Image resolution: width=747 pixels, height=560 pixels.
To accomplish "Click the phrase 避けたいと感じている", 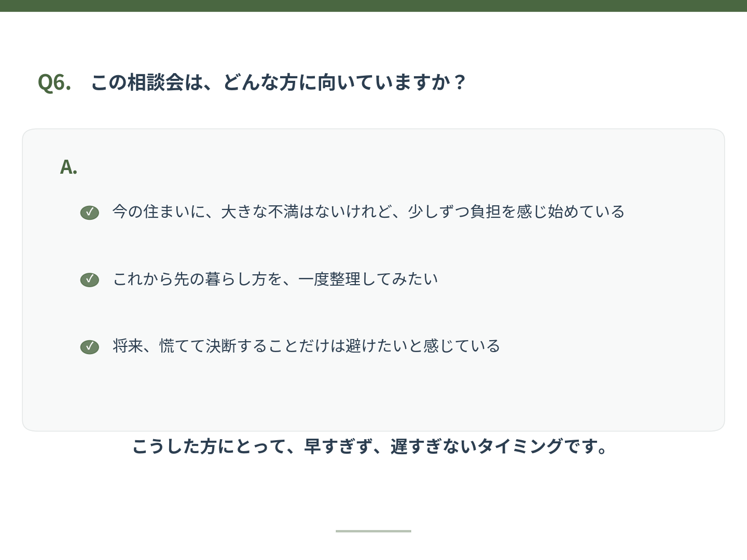I will point(423,346).
